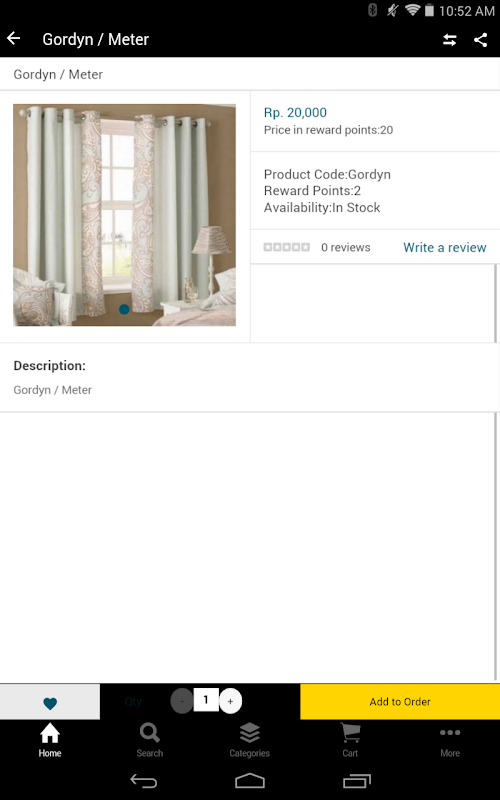Image resolution: width=500 pixels, height=800 pixels.
Task: Add product to wishlist heart
Action: [x=50, y=702]
